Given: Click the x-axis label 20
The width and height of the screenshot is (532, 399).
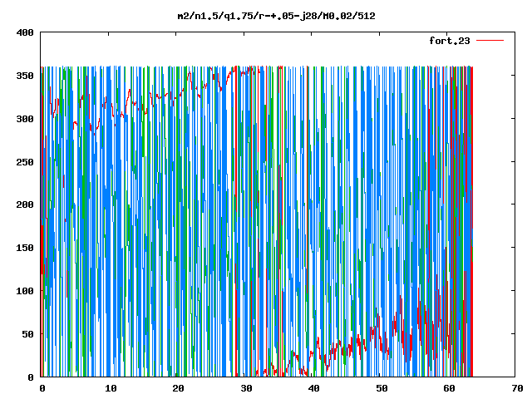Looking at the screenshot, I should (x=178, y=388).
